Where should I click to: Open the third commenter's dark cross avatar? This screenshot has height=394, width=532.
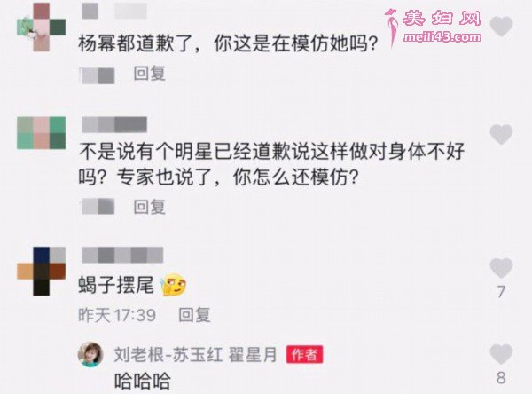tap(42, 271)
